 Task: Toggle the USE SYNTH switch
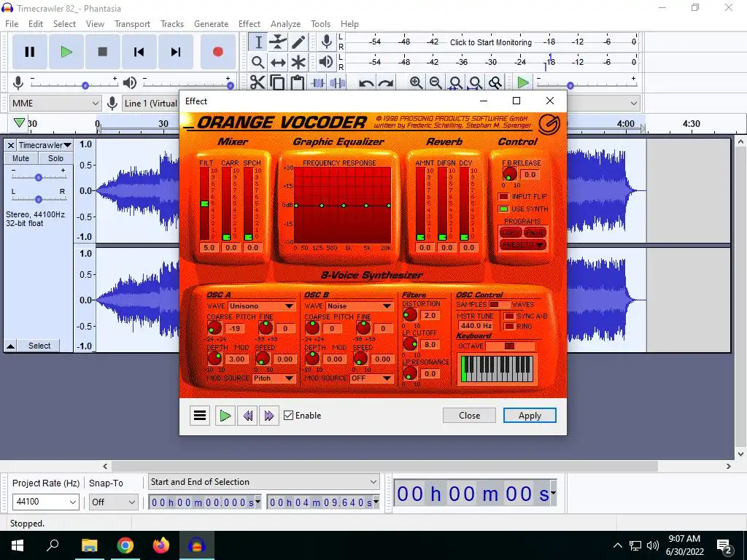pos(503,209)
